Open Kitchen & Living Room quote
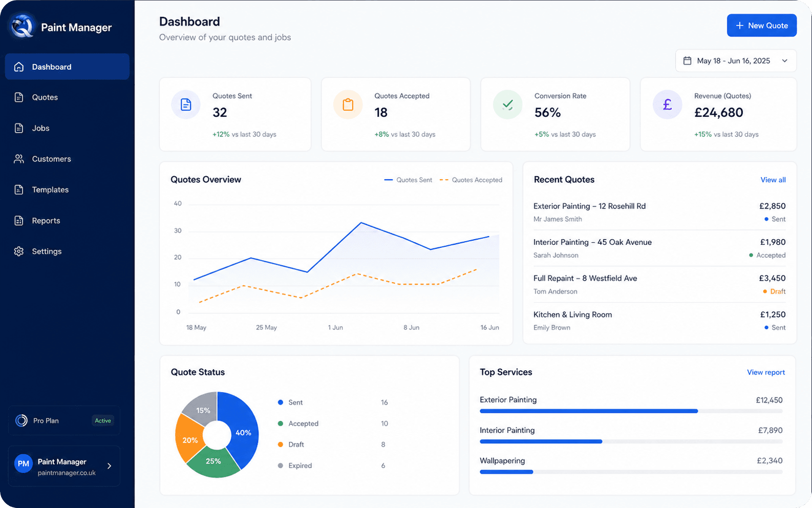Viewport: 812px width, 508px height. point(659,321)
